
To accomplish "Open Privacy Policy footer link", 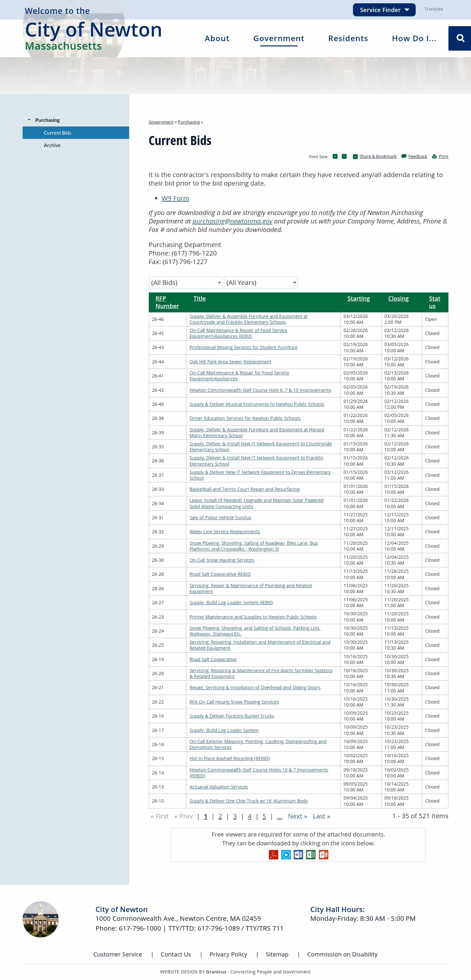I will (228, 954).
